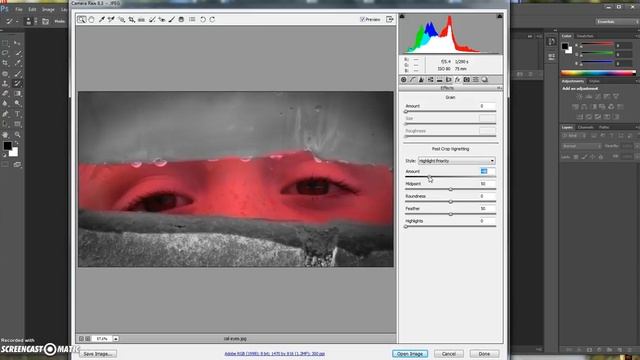Open the Snapshots panel icon
The width and height of the screenshot is (640, 360).
[x=485, y=80]
